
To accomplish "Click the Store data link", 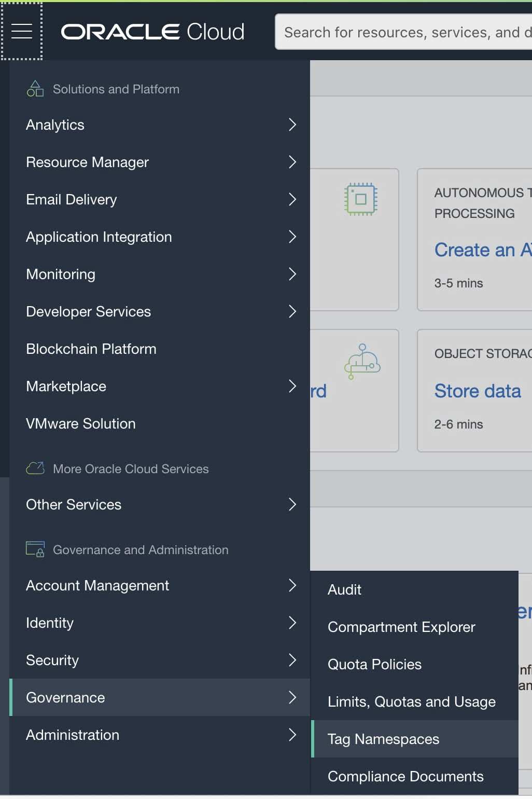I will click(478, 391).
